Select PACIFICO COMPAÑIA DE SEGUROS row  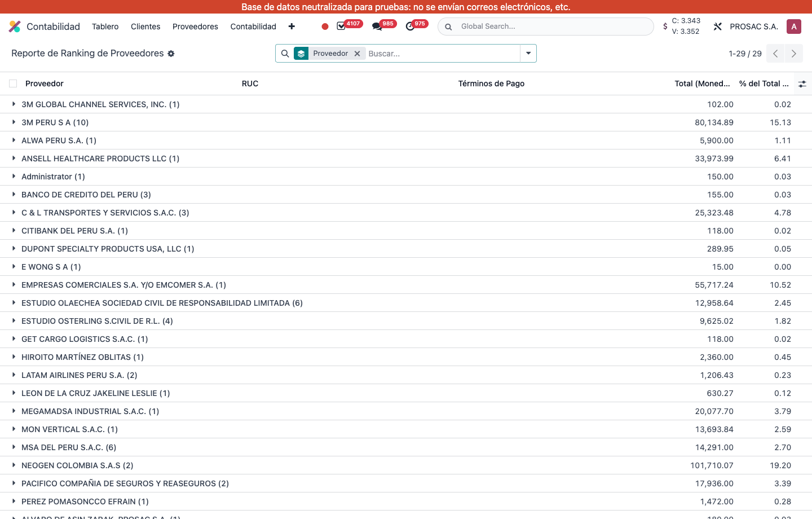(x=406, y=483)
